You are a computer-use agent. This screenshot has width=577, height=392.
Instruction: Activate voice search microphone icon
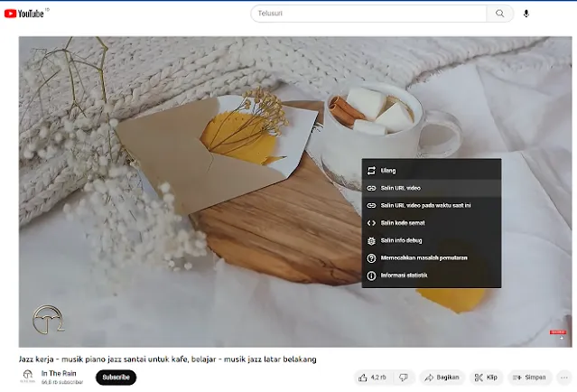(x=526, y=14)
